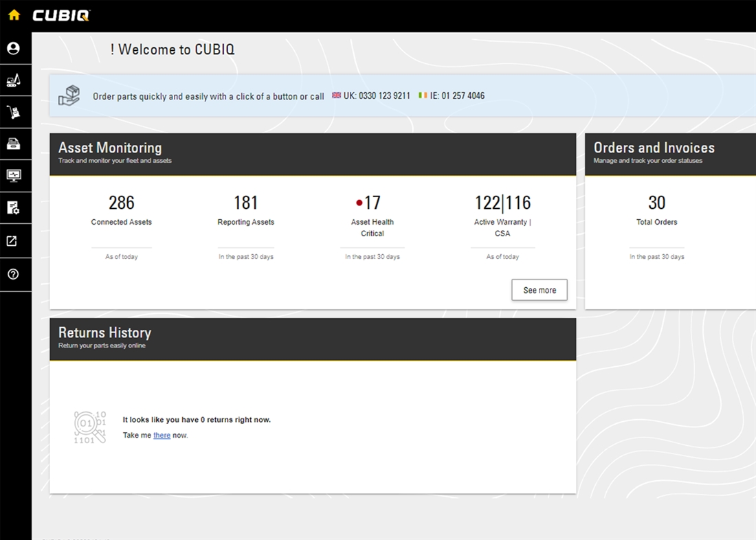Click the parcel-in-hand order parts icon
Screen dimensions: 756x540
[x=69, y=95]
